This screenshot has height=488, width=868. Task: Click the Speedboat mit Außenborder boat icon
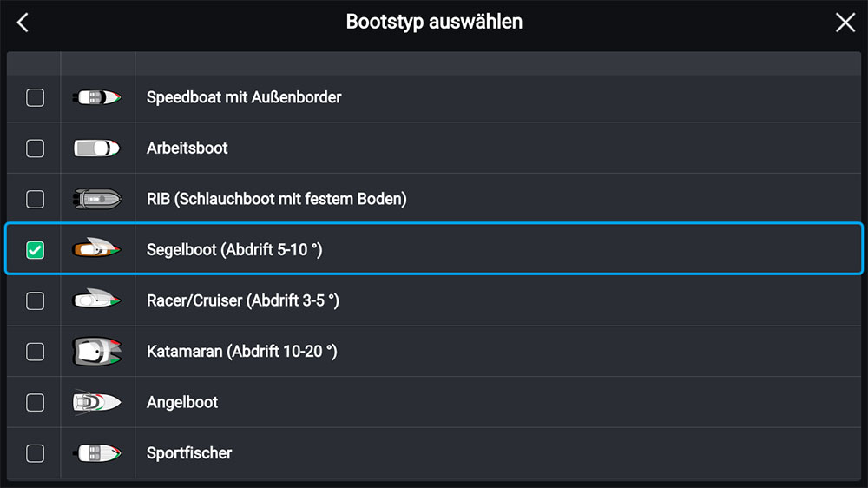point(97,97)
